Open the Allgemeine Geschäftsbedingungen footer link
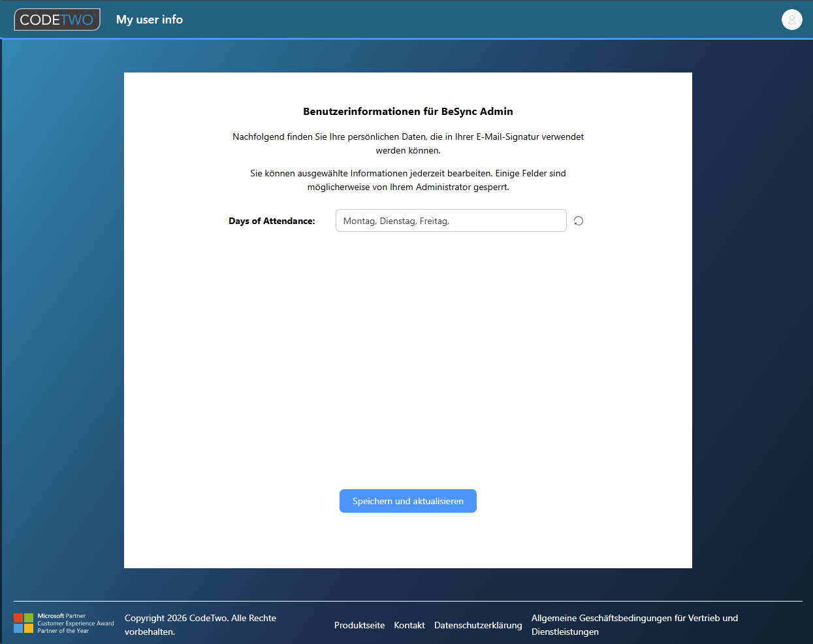Image resolution: width=813 pixels, height=644 pixels. pyautogui.click(x=634, y=624)
